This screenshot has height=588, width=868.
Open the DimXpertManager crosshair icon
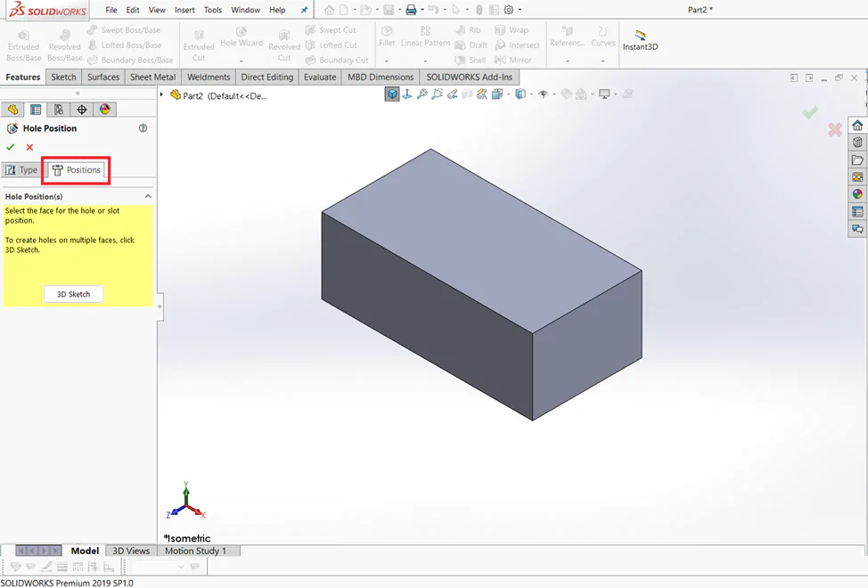(x=82, y=110)
